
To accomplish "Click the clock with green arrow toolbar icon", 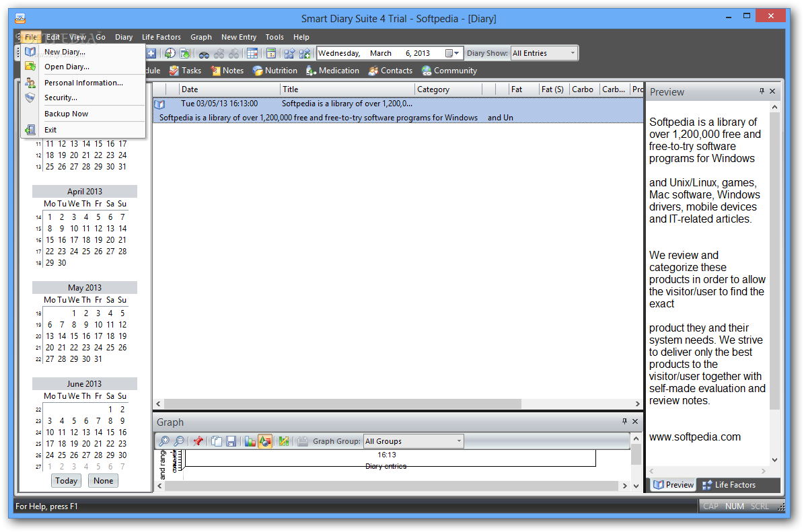I will 170,53.
